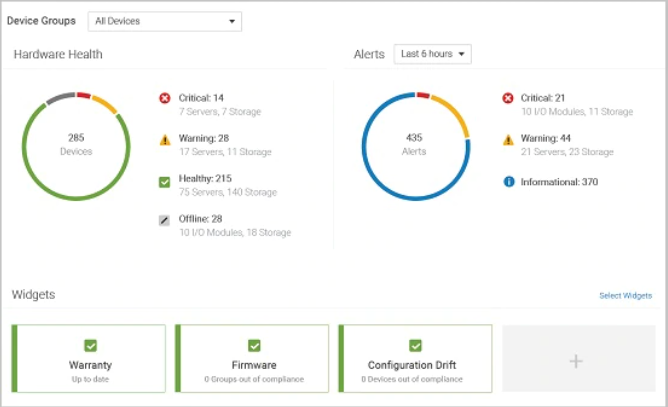
Task: Click '10 I/O Modules, 18 Storage' text
Action: tap(235, 232)
